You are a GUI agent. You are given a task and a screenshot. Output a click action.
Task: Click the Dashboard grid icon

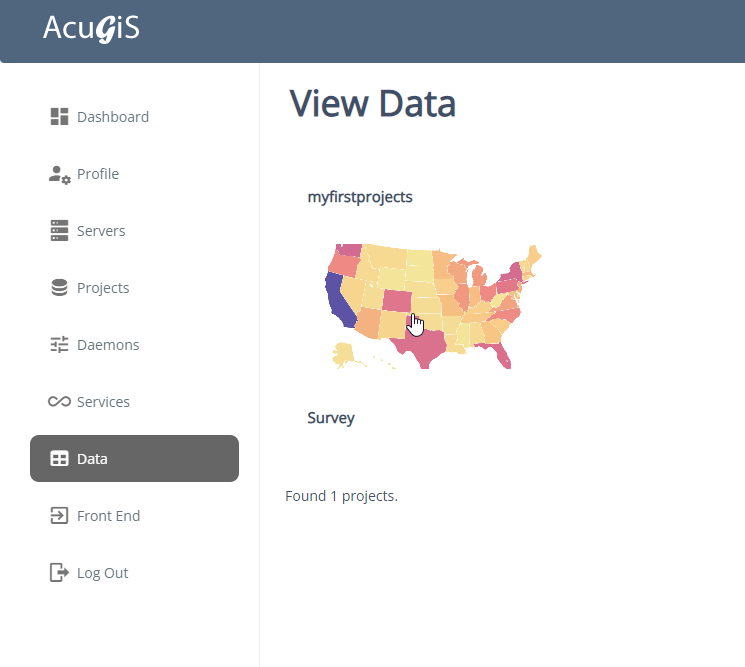coord(59,117)
